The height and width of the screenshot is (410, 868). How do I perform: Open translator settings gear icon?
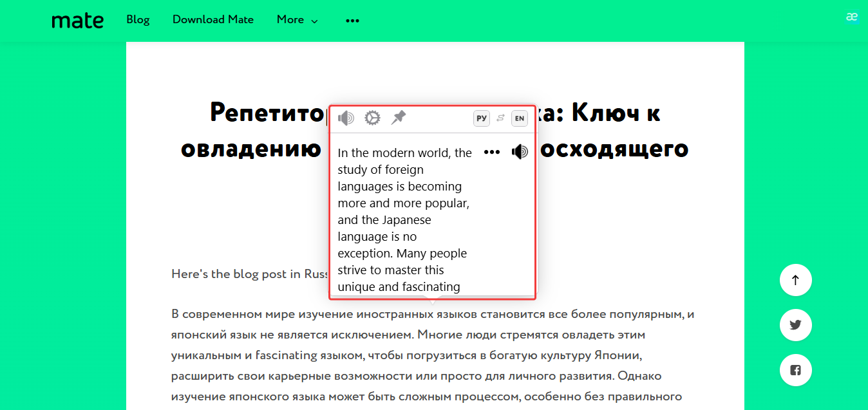tap(372, 118)
